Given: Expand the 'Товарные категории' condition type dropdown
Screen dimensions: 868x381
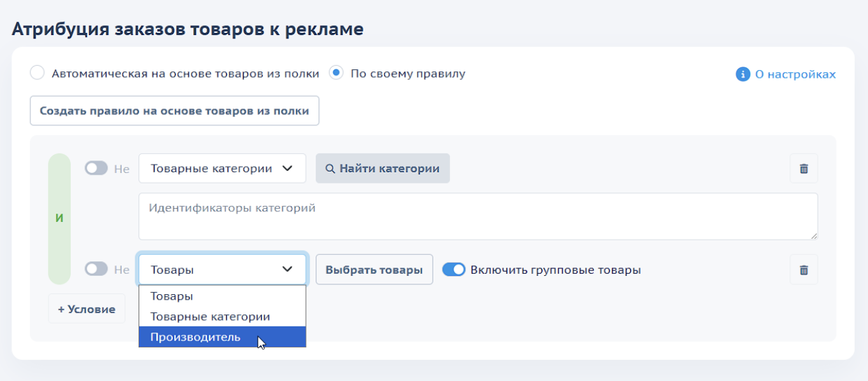Looking at the screenshot, I should [x=222, y=168].
